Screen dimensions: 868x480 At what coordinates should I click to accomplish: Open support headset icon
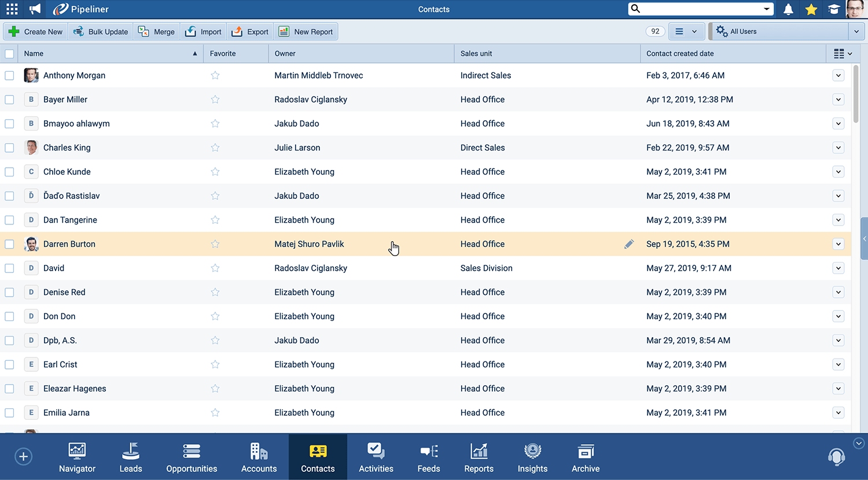pos(836,457)
